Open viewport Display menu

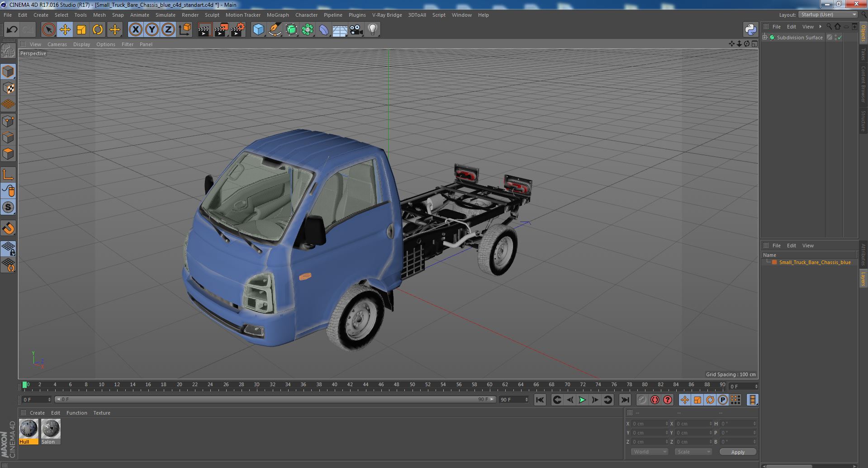coord(81,44)
